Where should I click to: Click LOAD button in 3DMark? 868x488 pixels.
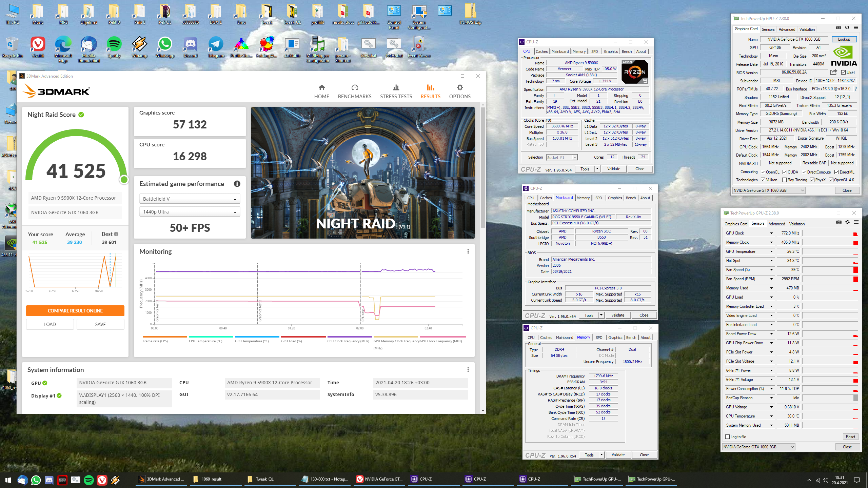point(50,324)
